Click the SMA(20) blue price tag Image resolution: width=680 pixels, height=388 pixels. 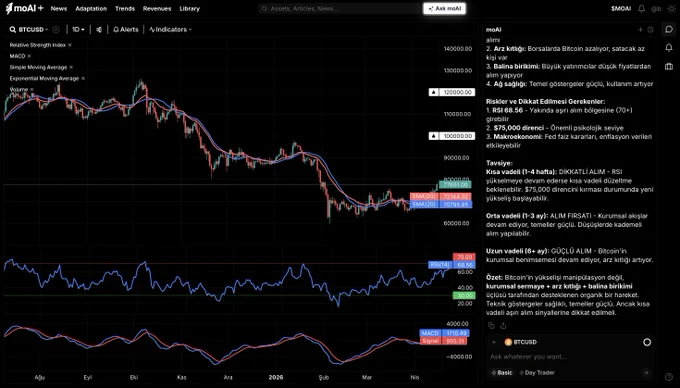[x=441, y=204]
